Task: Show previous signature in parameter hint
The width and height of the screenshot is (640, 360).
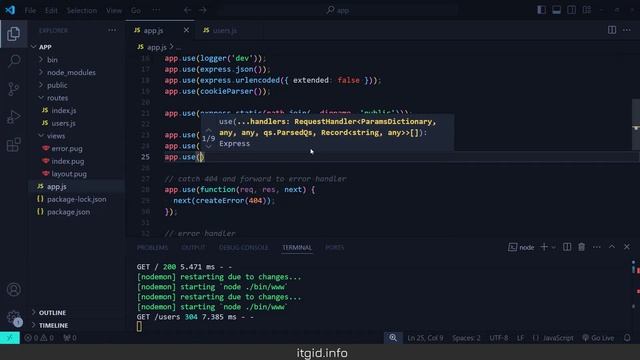Action: pos(209,130)
